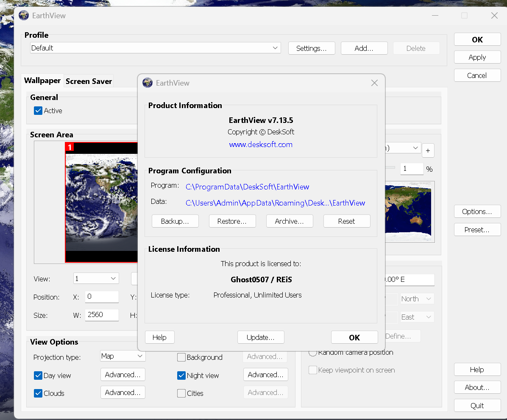Click the longitude field ending in .00° E
The image size is (507, 420).
pyautogui.click(x=409, y=279)
